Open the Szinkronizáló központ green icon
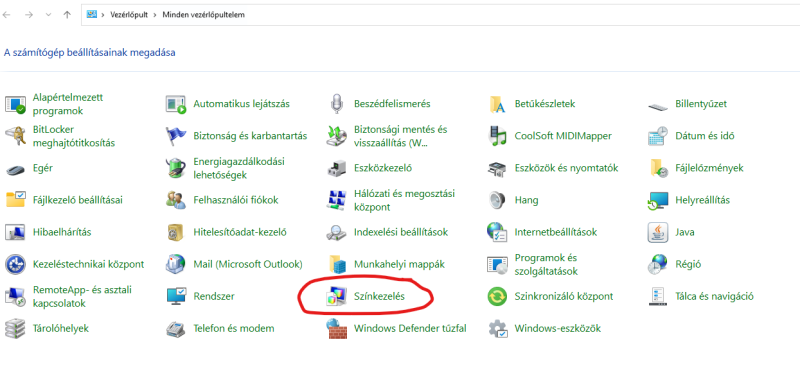Viewport: 800px width, 385px height. click(497, 296)
